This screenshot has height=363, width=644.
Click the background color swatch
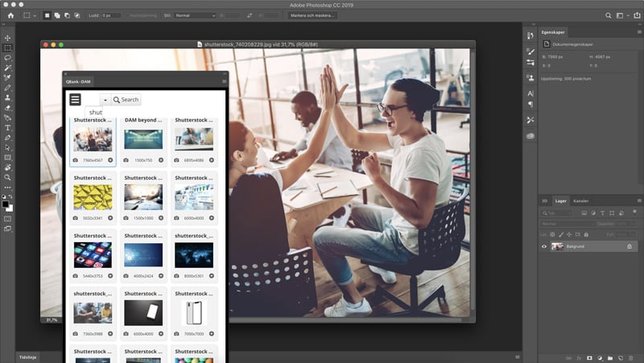[10, 208]
